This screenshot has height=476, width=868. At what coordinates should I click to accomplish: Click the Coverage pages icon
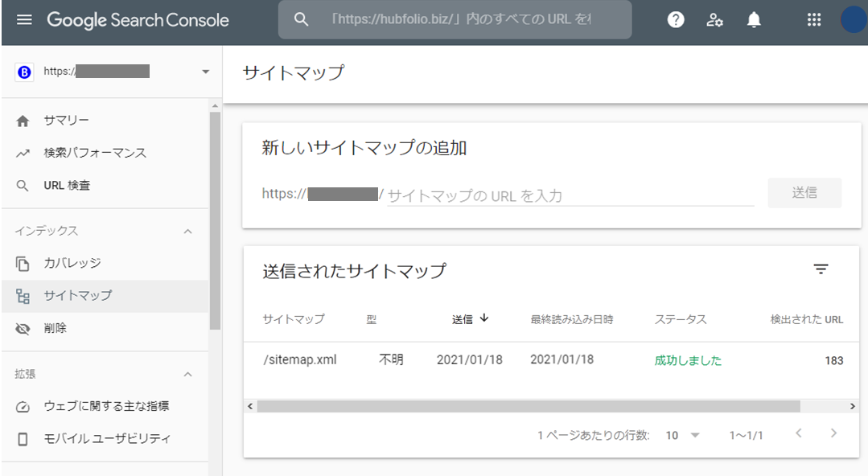[x=23, y=264]
